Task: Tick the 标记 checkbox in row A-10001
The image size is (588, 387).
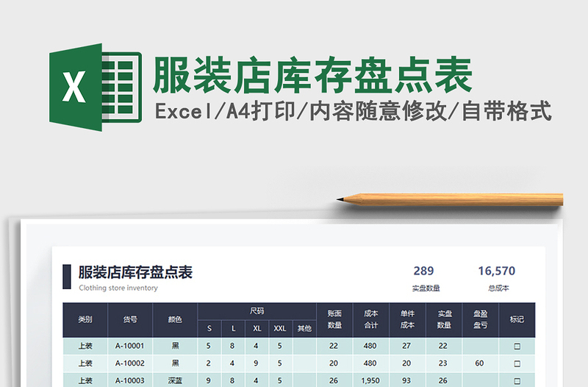Action: coord(517,346)
